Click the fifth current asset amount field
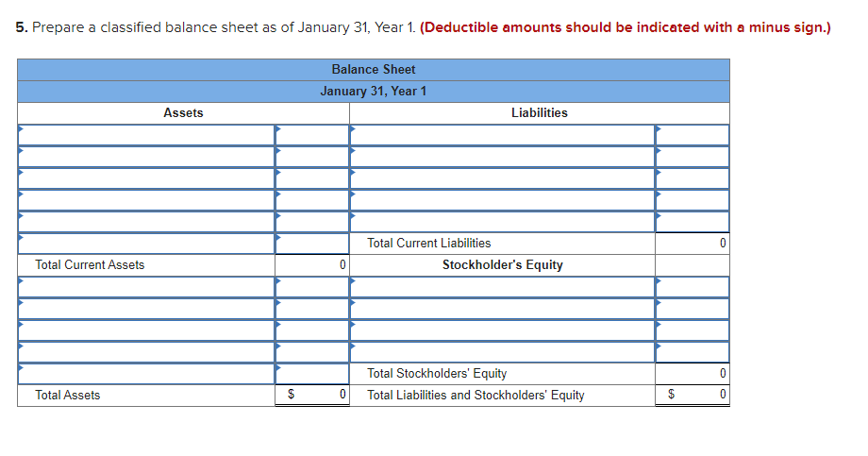Image resolution: width=868 pixels, height=456 pixels. click(312, 222)
